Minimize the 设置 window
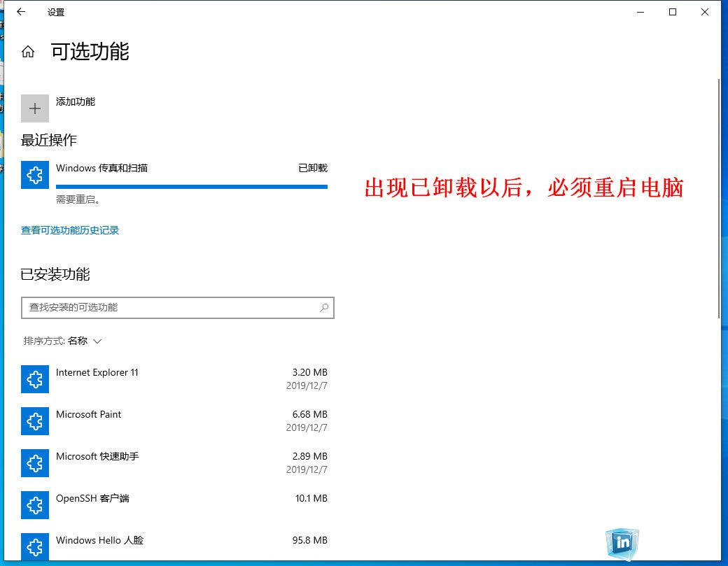Viewport: 728px width, 566px height. click(x=640, y=12)
